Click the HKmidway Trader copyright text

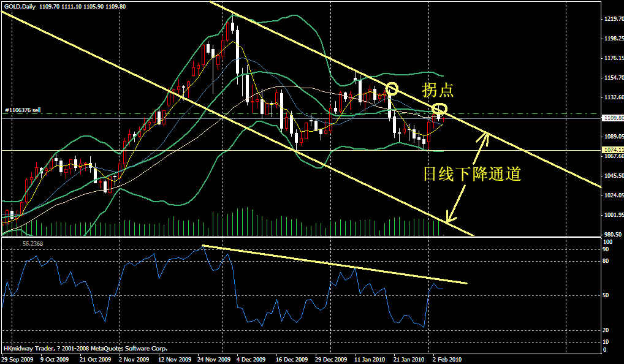click(86, 349)
